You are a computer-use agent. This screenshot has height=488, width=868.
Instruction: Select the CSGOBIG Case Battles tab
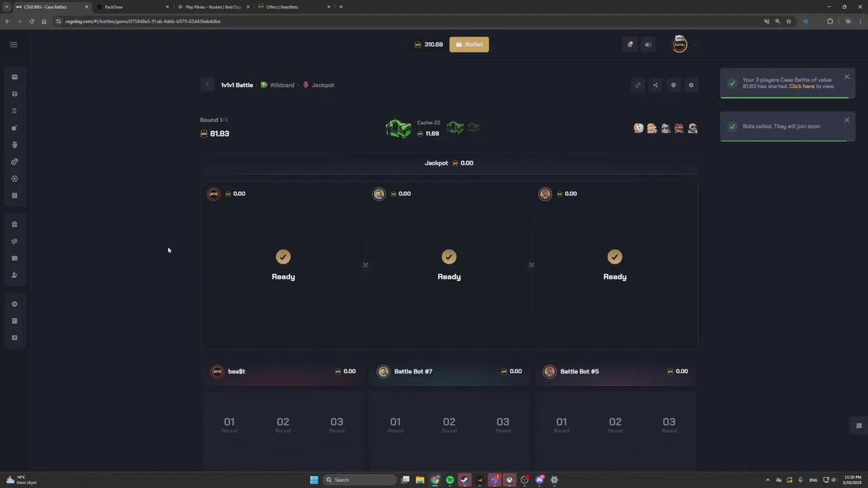[52, 7]
